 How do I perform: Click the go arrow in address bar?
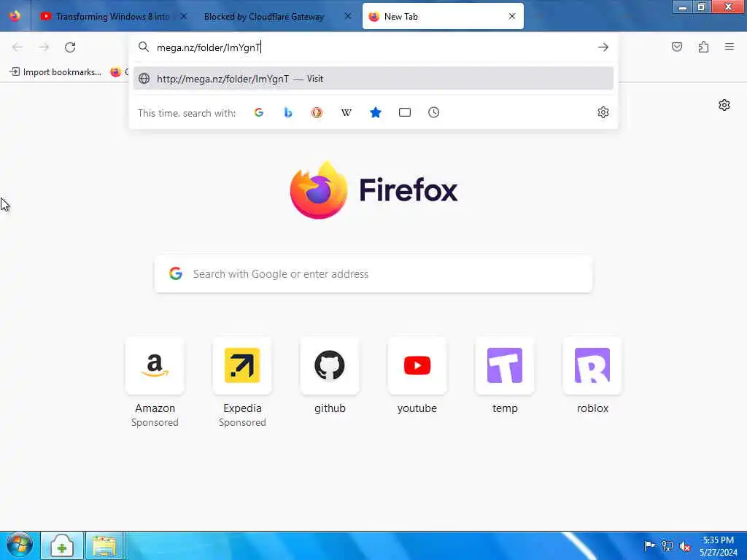click(x=603, y=47)
